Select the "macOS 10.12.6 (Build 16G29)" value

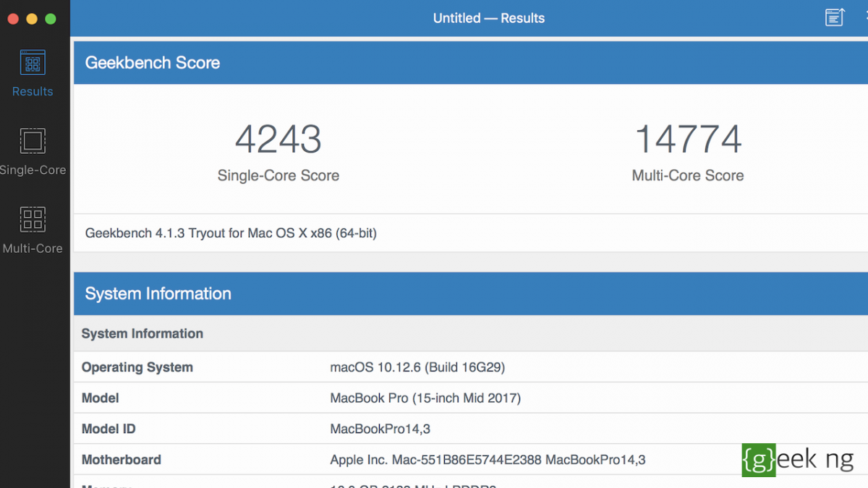(417, 367)
